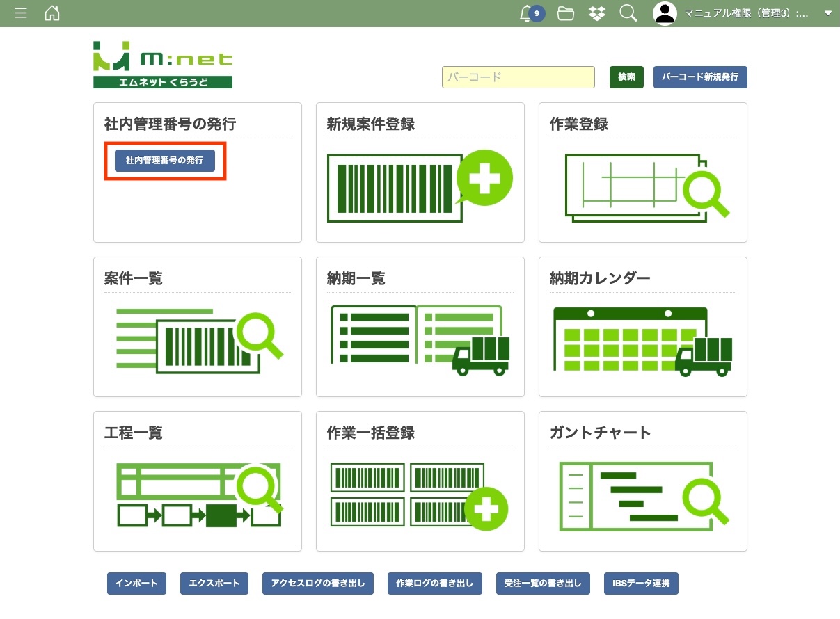Open 納期一覧 delivery truck icon

pos(420,341)
